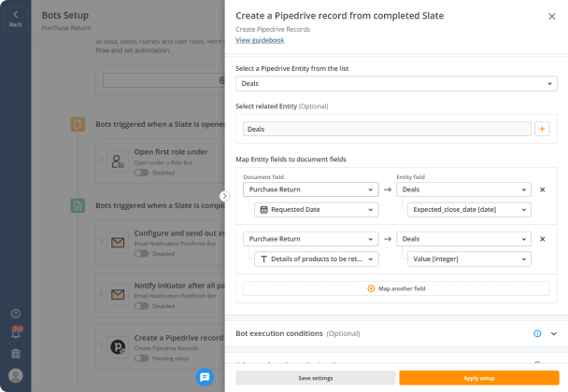Click the Back arrow in sidebar
568x392 pixels.
coord(16,19)
